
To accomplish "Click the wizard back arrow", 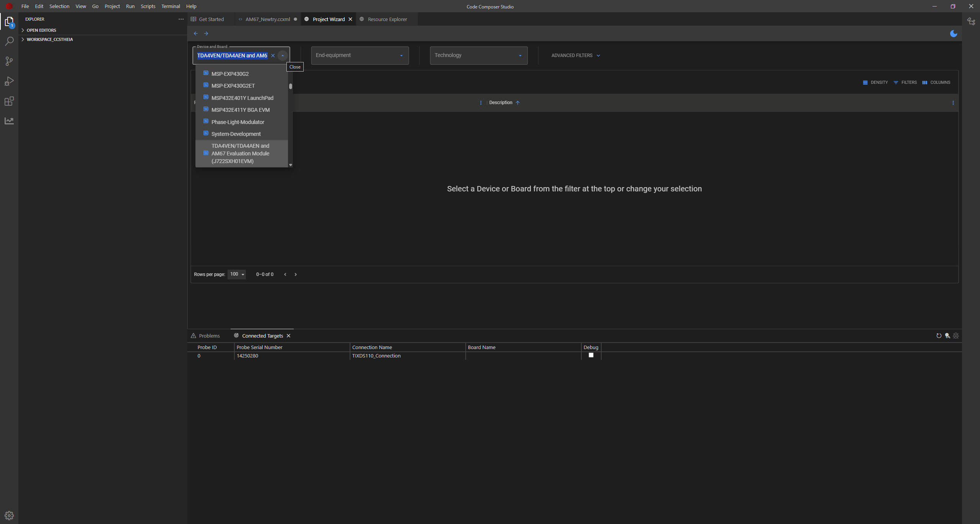I will [x=196, y=34].
